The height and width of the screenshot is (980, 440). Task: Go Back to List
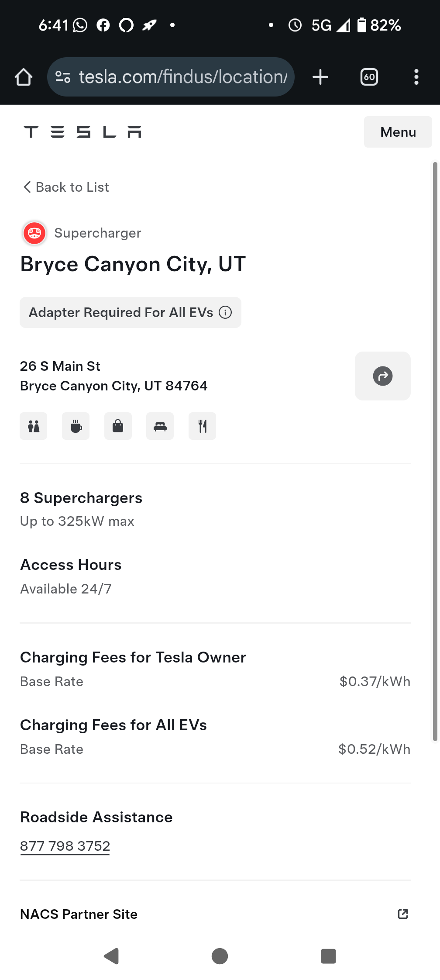point(66,187)
